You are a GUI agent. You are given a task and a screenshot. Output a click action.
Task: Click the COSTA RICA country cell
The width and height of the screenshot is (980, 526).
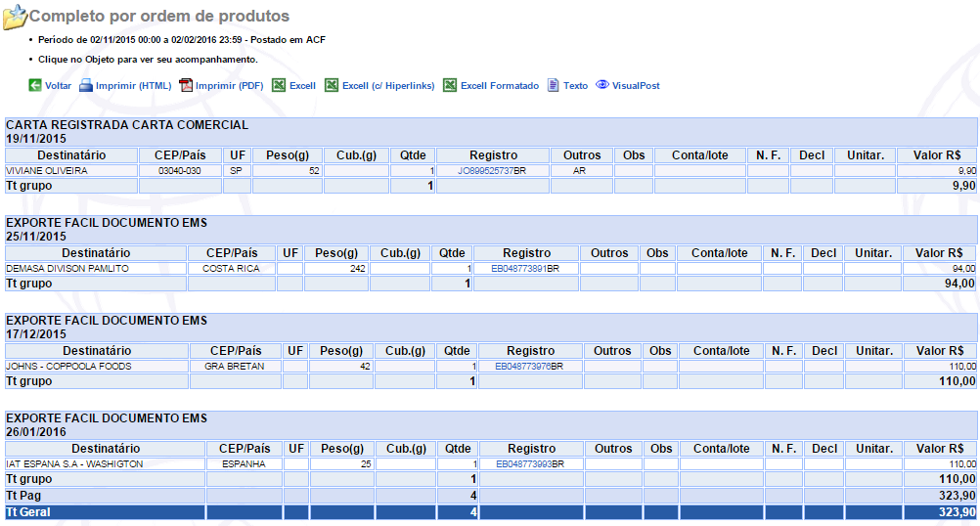[231, 268]
